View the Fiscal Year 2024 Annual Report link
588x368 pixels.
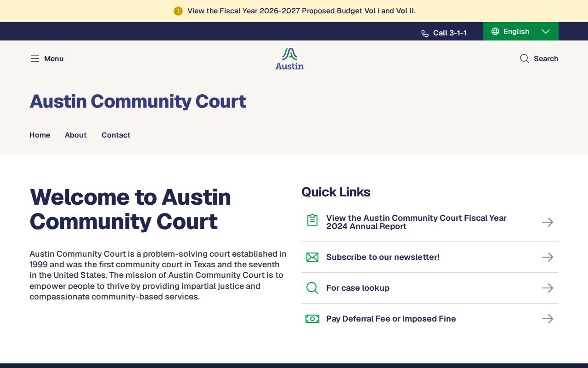tap(416, 222)
